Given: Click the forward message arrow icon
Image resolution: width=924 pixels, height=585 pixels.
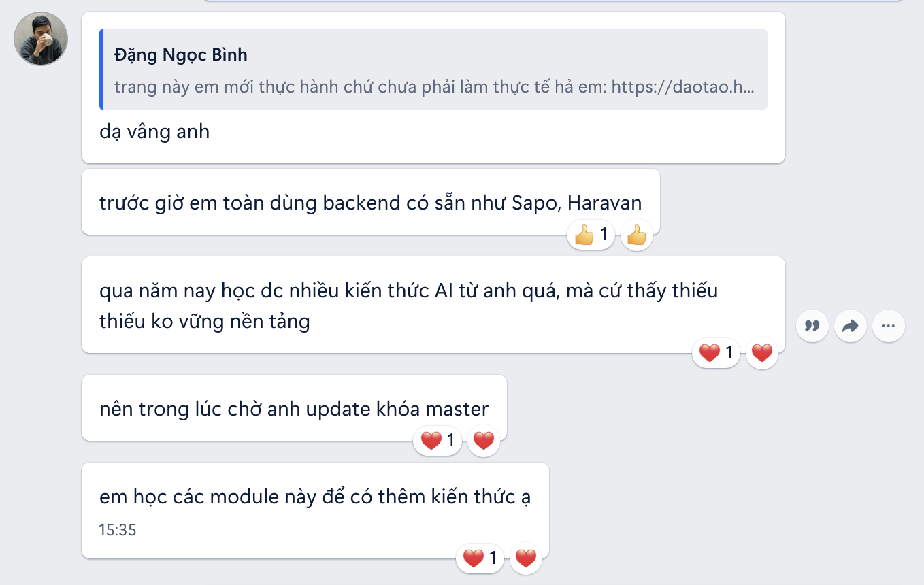Looking at the screenshot, I should point(850,326).
